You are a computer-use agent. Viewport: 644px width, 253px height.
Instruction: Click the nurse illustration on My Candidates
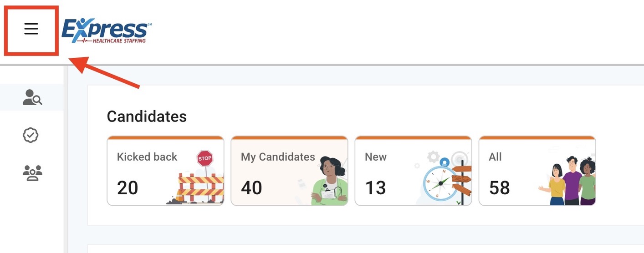[x=331, y=181]
